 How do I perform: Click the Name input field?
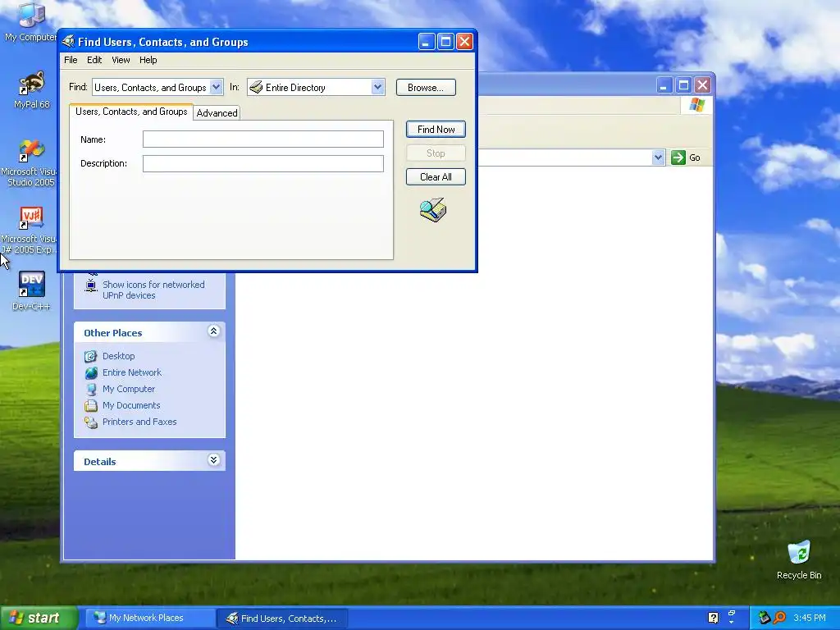tap(263, 139)
